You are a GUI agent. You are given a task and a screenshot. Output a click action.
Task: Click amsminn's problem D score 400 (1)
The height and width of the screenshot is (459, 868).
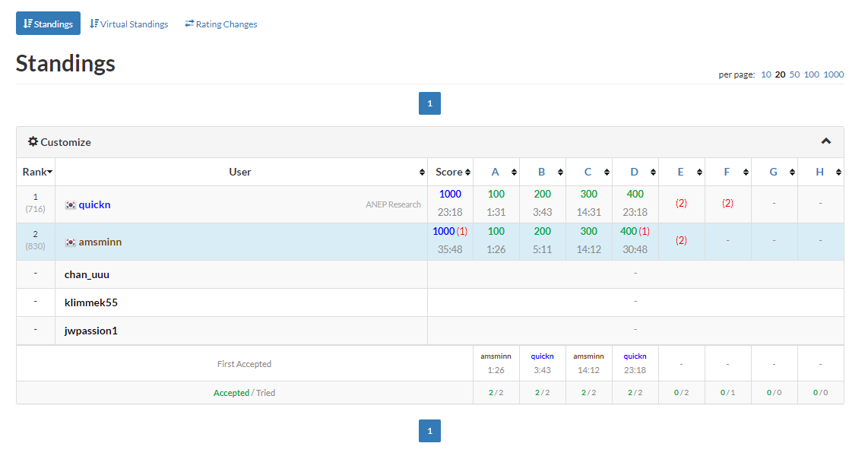pos(635,231)
